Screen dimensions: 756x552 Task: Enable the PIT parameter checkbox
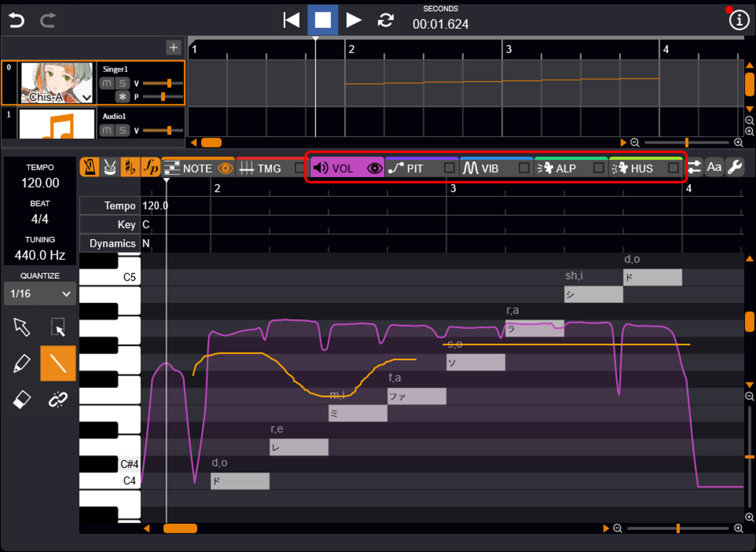coord(449,168)
